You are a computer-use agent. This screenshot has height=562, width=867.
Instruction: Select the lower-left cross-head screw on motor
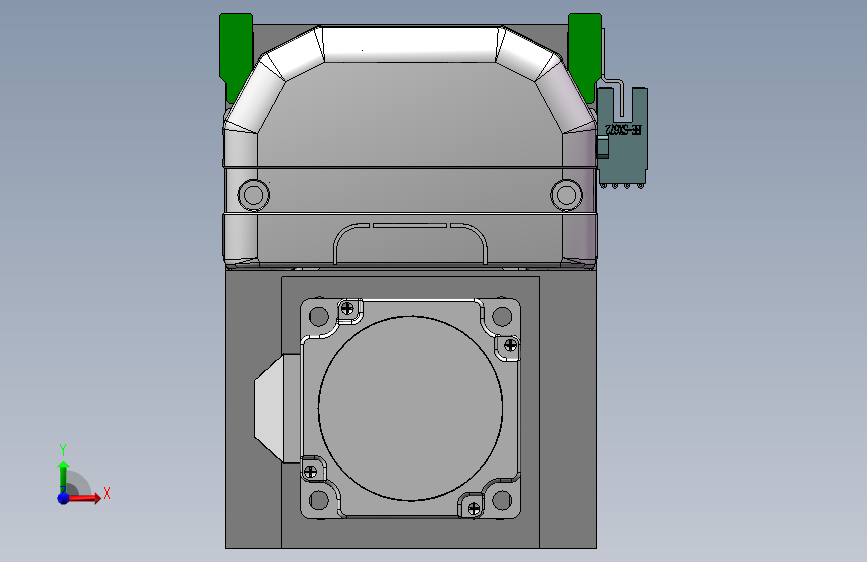(x=310, y=472)
